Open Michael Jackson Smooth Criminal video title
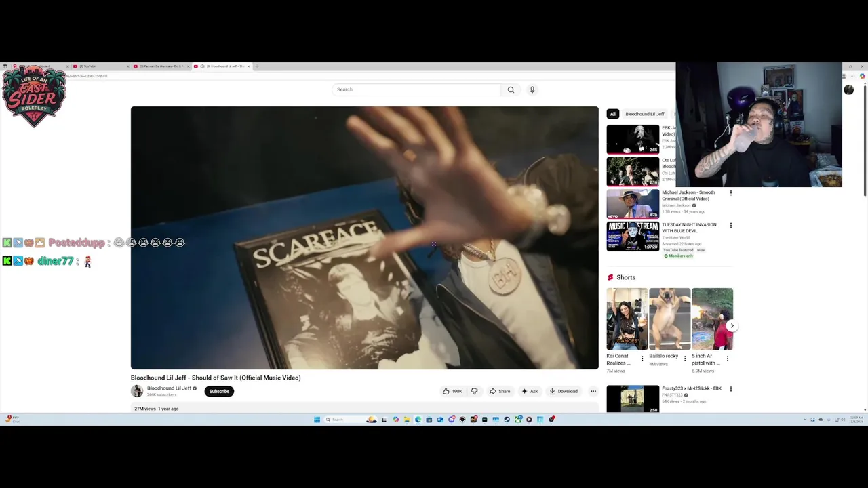This screenshot has height=488, width=868. pos(688,196)
